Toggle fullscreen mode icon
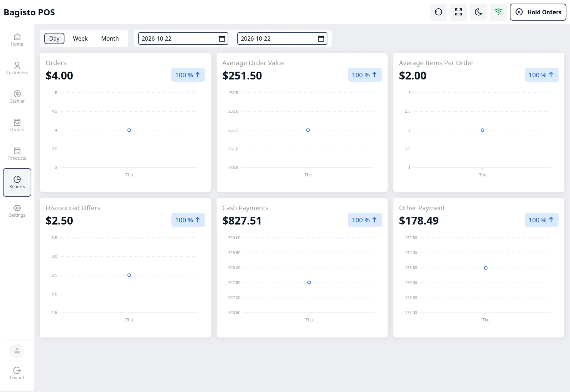 point(458,12)
